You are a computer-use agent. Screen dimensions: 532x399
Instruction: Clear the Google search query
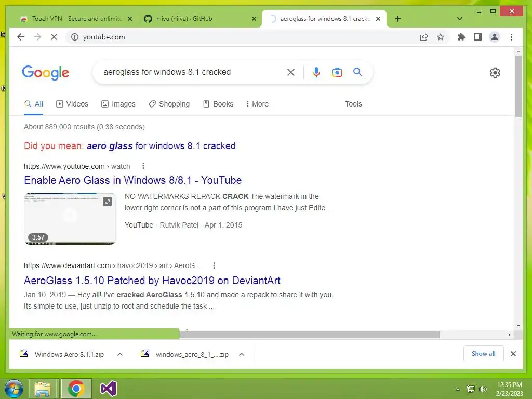pyautogui.click(x=291, y=72)
